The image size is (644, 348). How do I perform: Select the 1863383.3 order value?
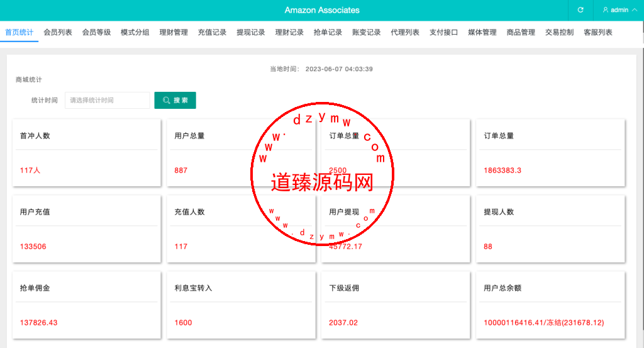tap(502, 170)
